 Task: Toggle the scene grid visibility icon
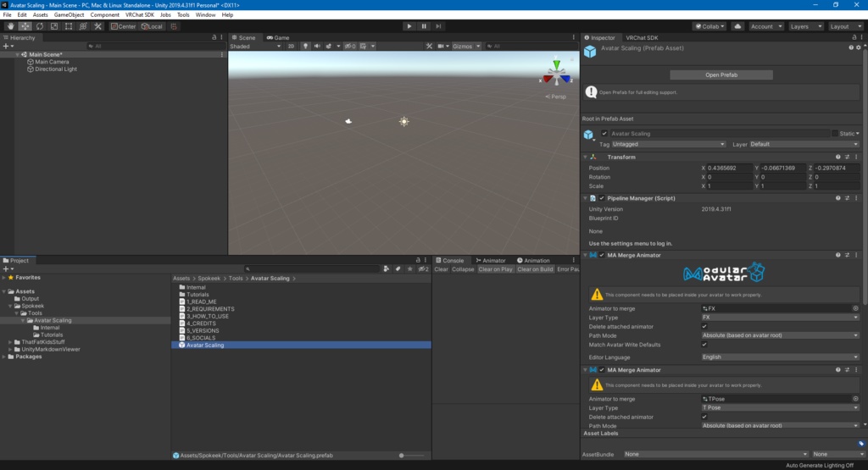363,46
